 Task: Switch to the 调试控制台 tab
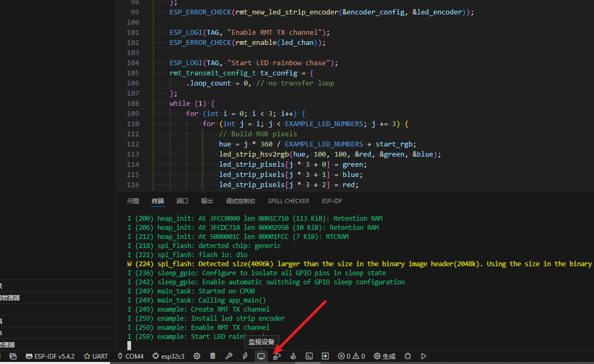pos(240,201)
